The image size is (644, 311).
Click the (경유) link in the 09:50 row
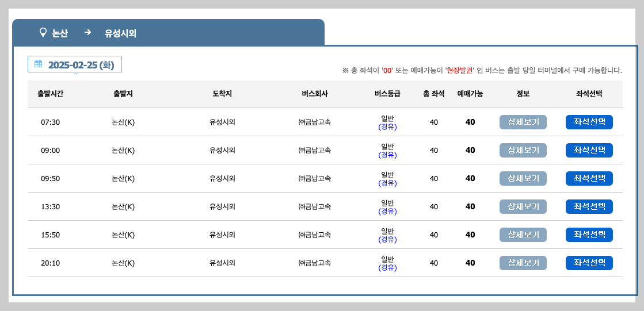(387, 183)
